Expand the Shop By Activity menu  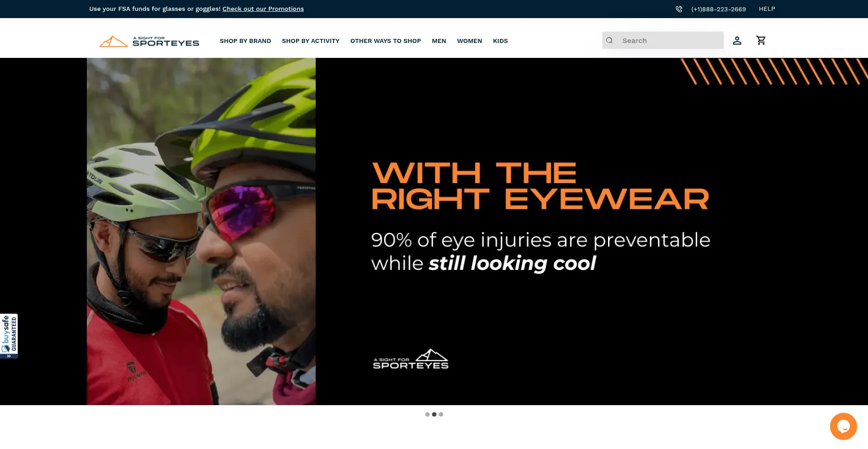311,41
